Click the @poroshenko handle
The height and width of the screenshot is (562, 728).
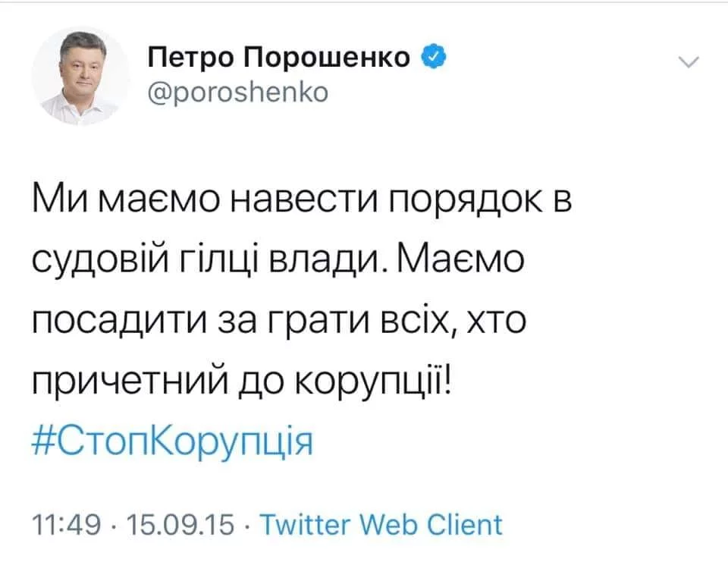tap(236, 92)
